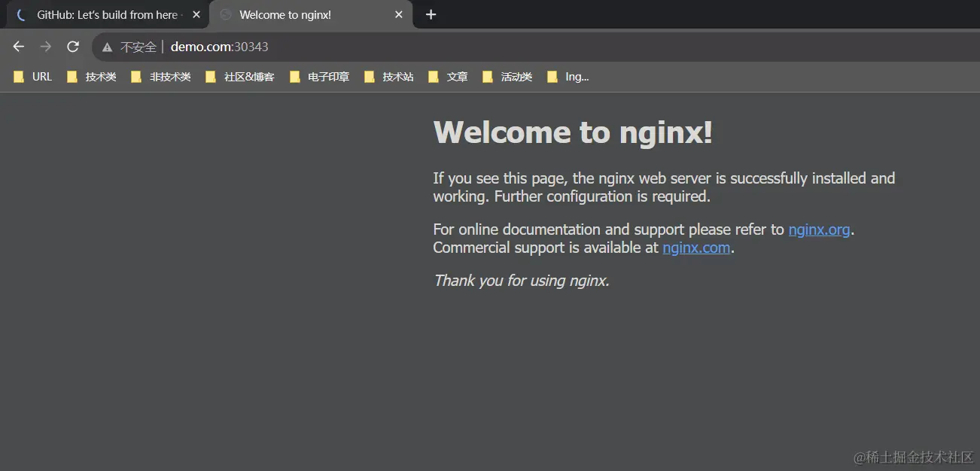
Task: Open a new browser tab
Action: (431, 14)
